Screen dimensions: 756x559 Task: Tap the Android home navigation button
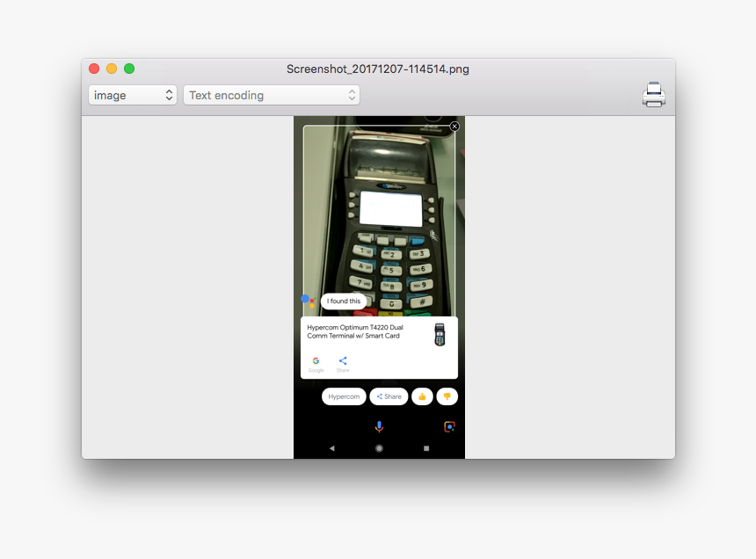379,448
